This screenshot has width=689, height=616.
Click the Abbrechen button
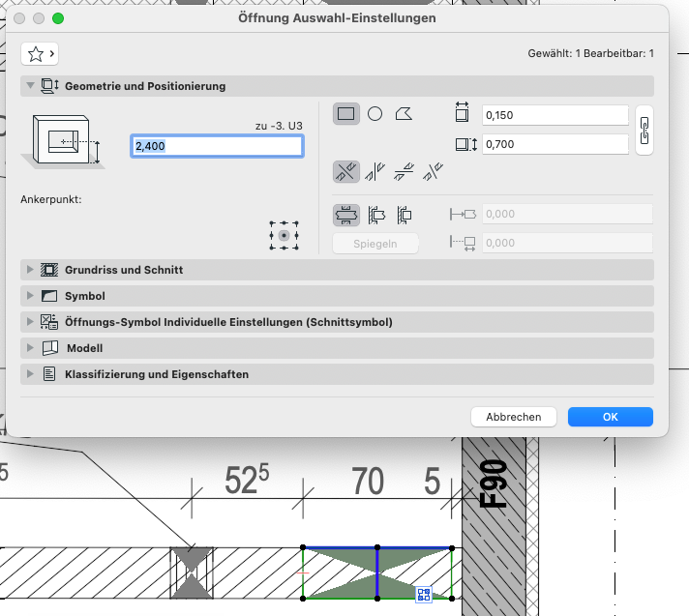tap(513, 417)
